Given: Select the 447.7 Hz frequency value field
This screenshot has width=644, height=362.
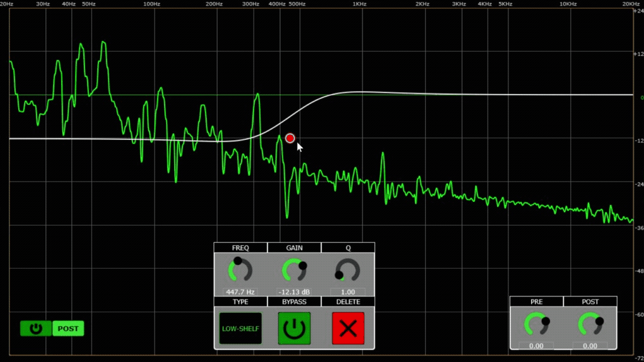Looking at the screenshot, I should (x=240, y=292).
